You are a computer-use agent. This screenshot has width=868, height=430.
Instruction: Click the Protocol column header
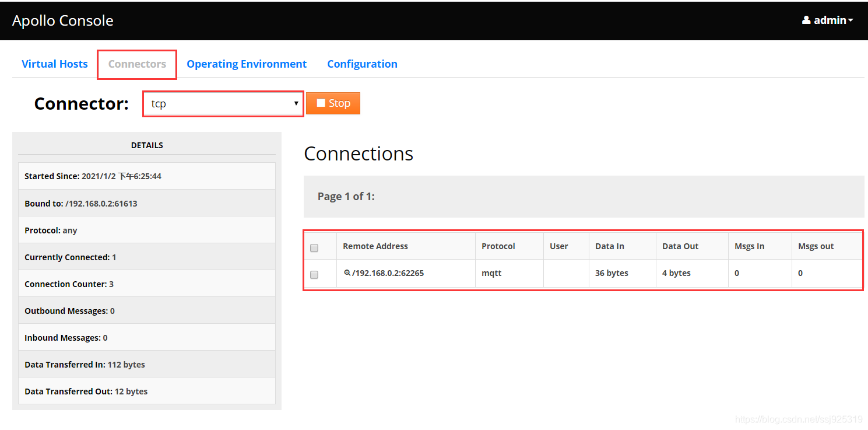[498, 246]
